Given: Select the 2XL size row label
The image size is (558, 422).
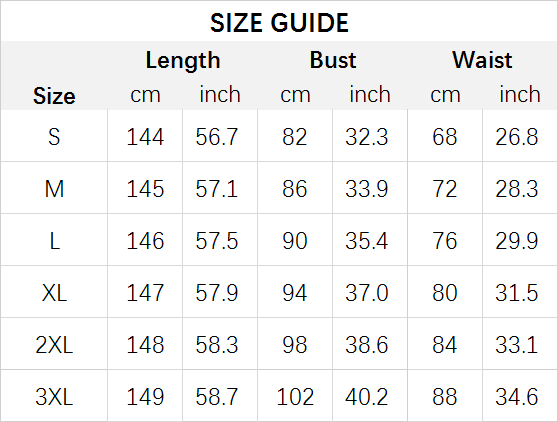Looking at the screenshot, I should [x=54, y=345].
